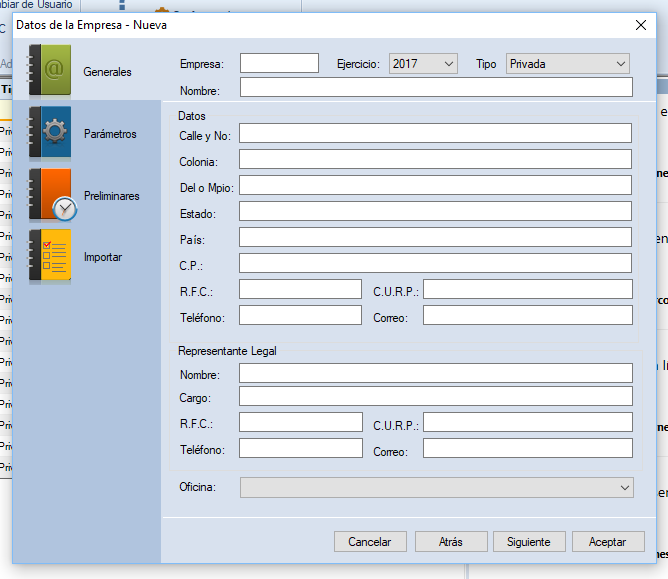The width and height of the screenshot is (668, 579).
Task: Click the Preliminares clock notebook icon
Action: (50, 195)
